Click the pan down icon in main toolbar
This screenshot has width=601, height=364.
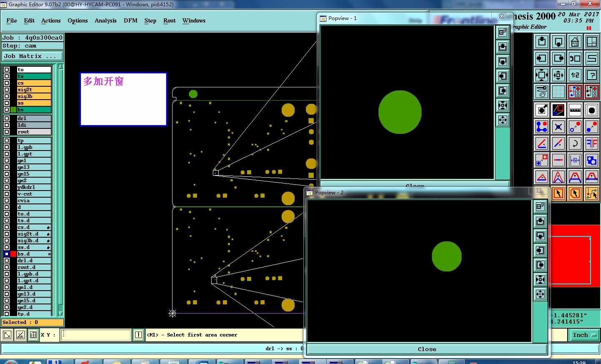[558, 42]
